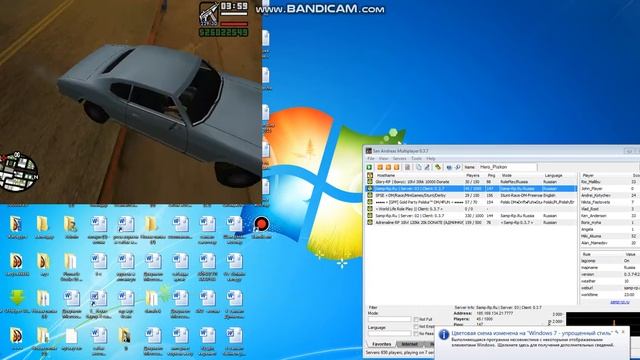640x360 pixels.
Task: Open the View menu in SA-MP
Action: point(384,158)
